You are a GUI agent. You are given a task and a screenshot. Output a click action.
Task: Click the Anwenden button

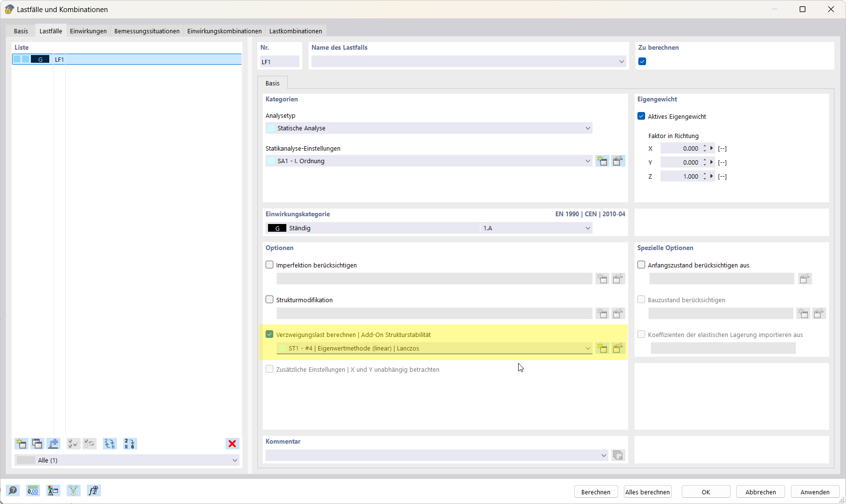point(815,492)
